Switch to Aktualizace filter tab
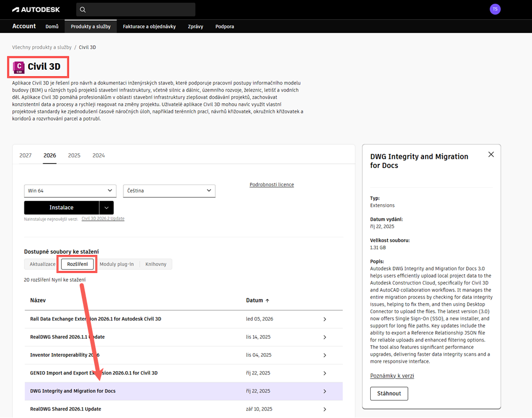532x418 pixels. pyautogui.click(x=43, y=264)
